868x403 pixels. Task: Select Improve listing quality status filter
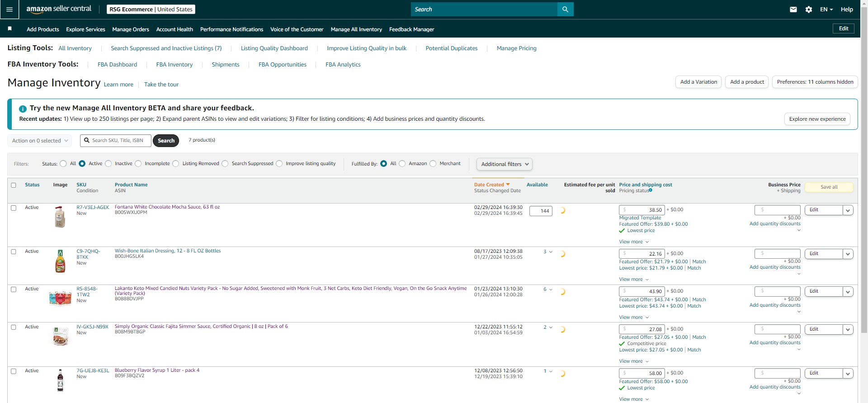pos(279,164)
